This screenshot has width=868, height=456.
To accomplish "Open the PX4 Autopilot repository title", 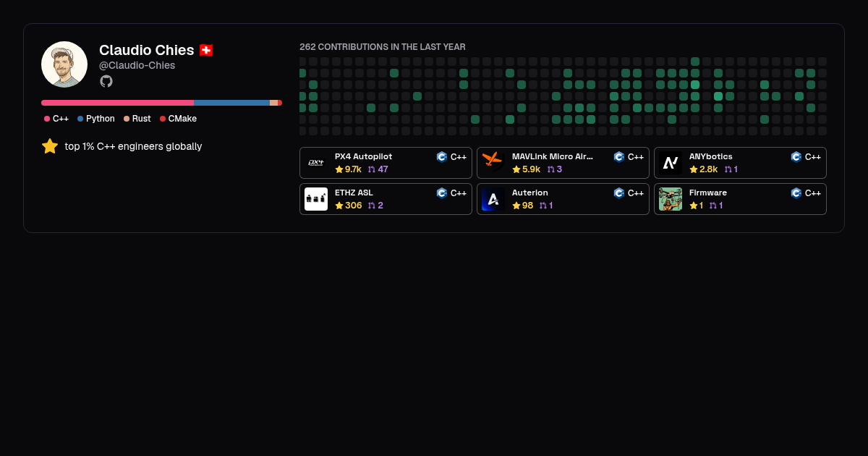I will 363,156.
